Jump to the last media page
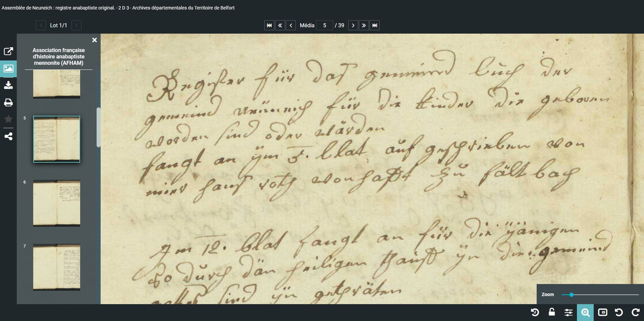The width and height of the screenshot is (644, 321). click(374, 25)
